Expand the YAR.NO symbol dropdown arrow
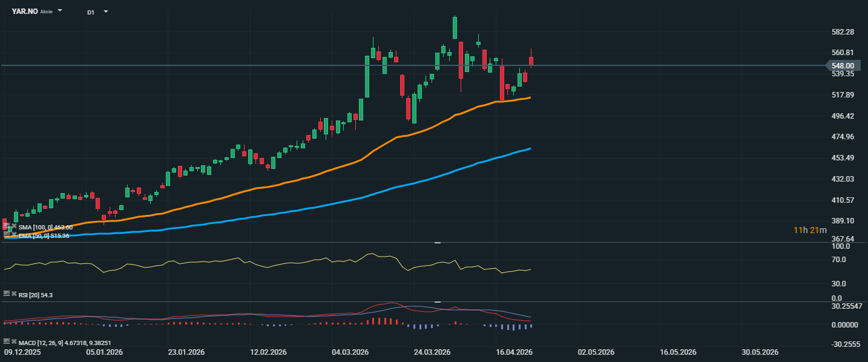868x362 pixels. pos(60,11)
